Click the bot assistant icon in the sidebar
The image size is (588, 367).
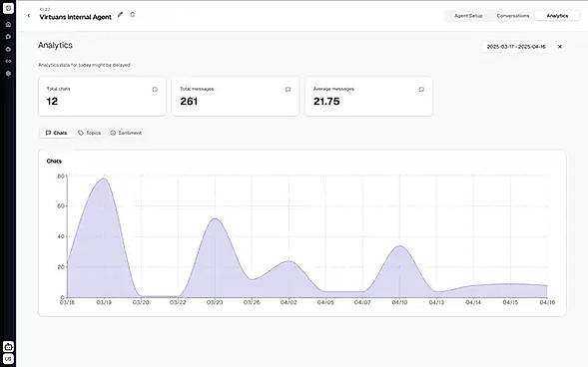click(8, 346)
